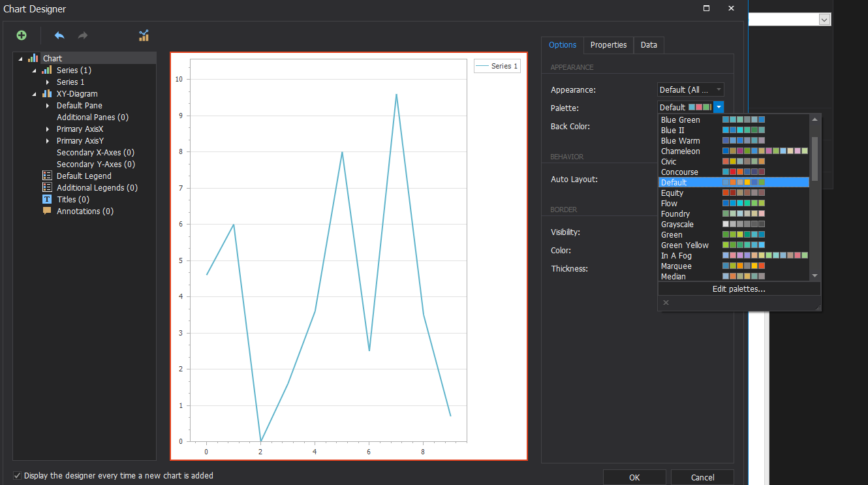The height and width of the screenshot is (485, 868).
Task: Click the OK button
Action: tap(634, 477)
